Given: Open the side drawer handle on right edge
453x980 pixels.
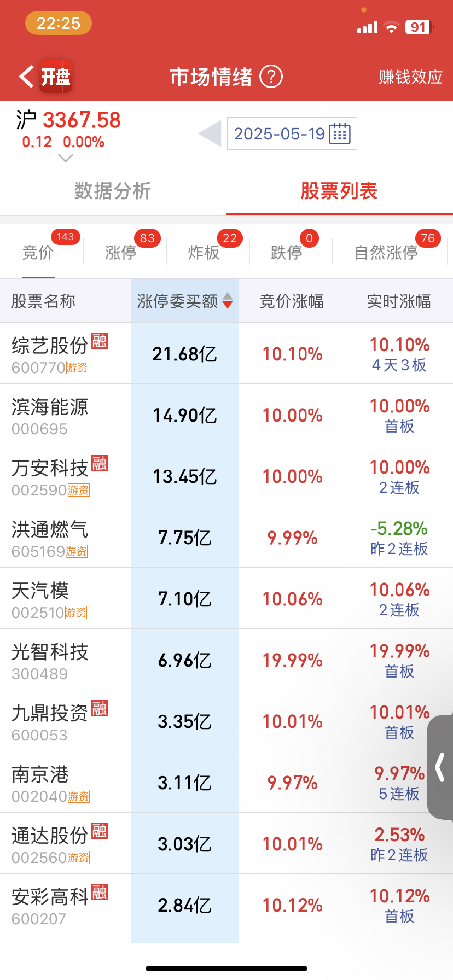Looking at the screenshot, I should pyautogui.click(x=440, y=768).
